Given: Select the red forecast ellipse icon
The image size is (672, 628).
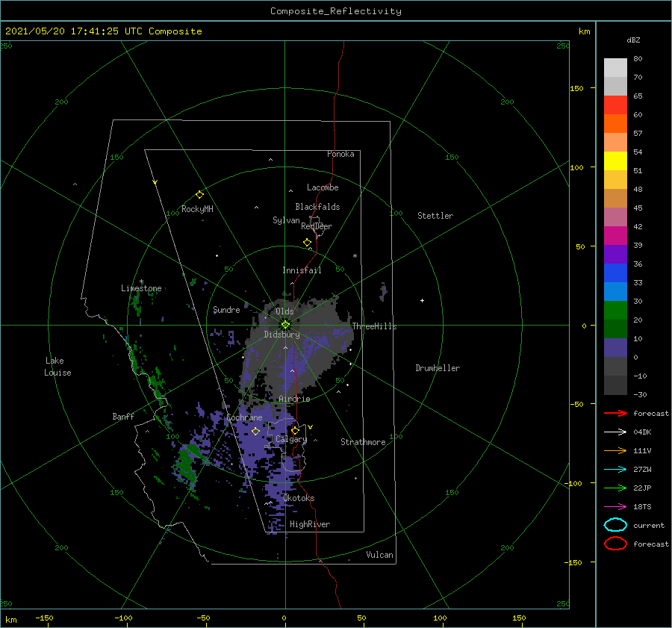Looking at the screenshot, I should tap(615, 544).
